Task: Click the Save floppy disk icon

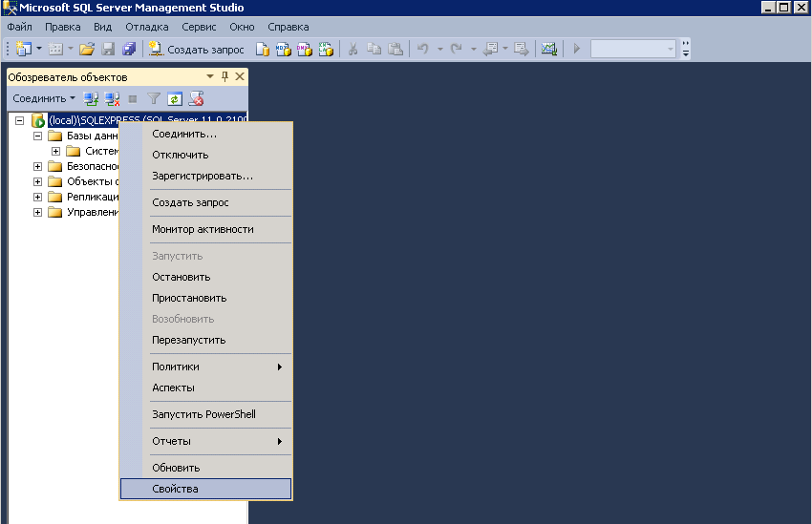Action: (108, 49)
